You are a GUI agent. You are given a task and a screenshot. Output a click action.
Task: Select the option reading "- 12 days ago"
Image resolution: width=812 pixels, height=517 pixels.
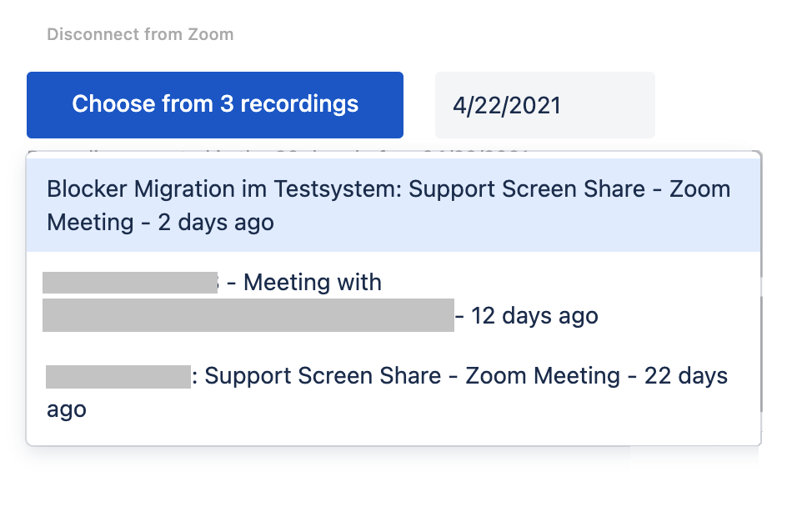click(393, 299)
